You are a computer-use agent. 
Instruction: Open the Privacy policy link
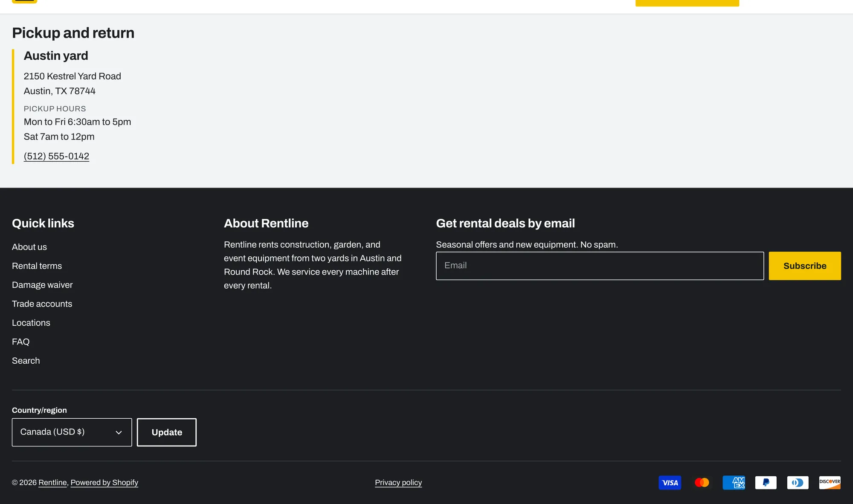pyautogui.click(x=398, y=482)
